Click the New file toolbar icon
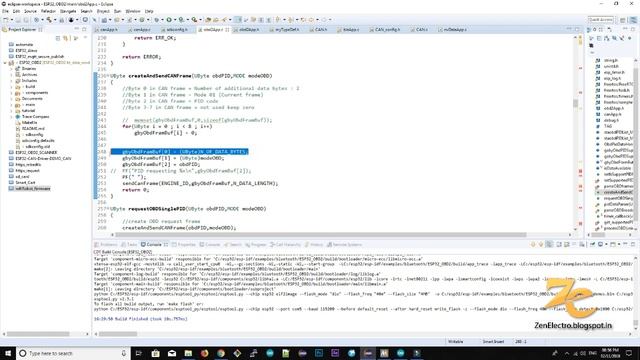Viewport: 640px width, 360px height. click(6, 20)
